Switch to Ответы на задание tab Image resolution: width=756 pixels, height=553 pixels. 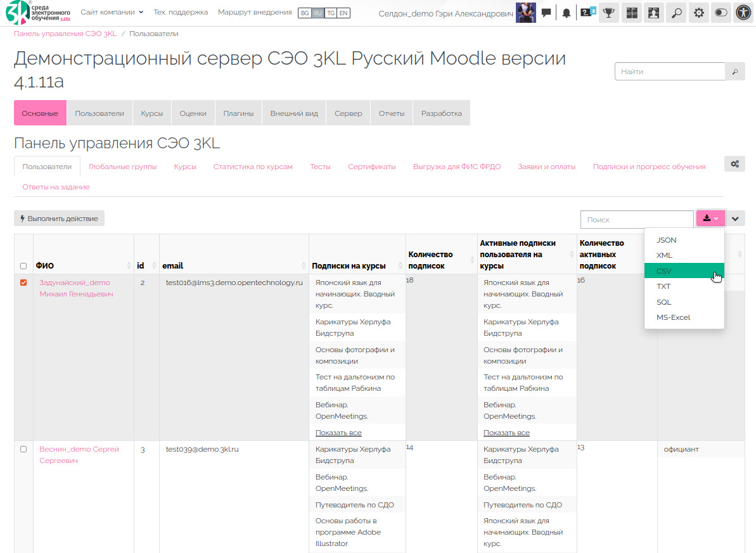click(x=56, y=187)
